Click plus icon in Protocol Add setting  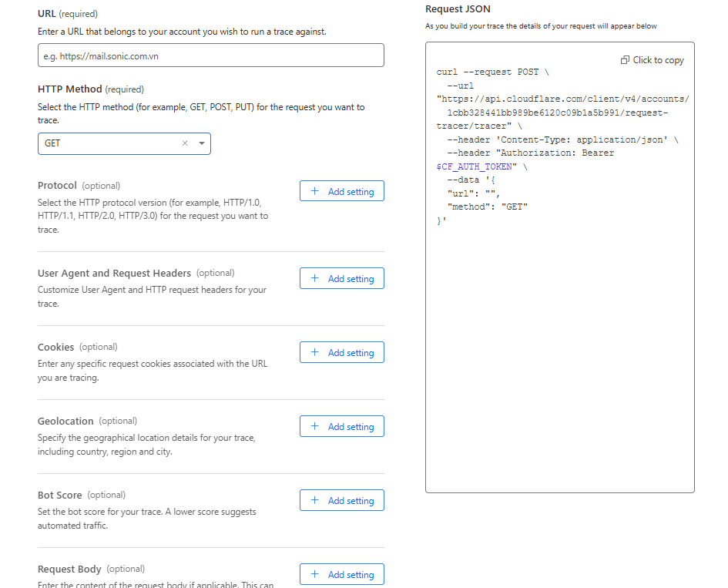click(314, 191)
